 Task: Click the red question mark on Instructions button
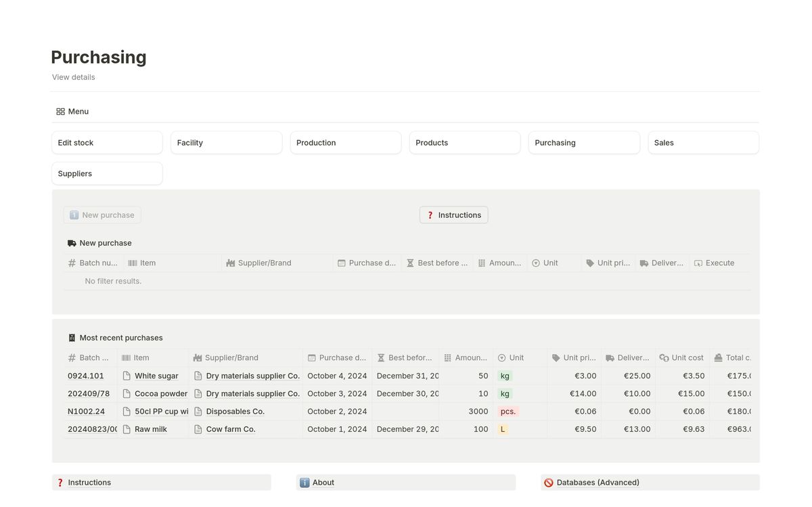(430, 215)
